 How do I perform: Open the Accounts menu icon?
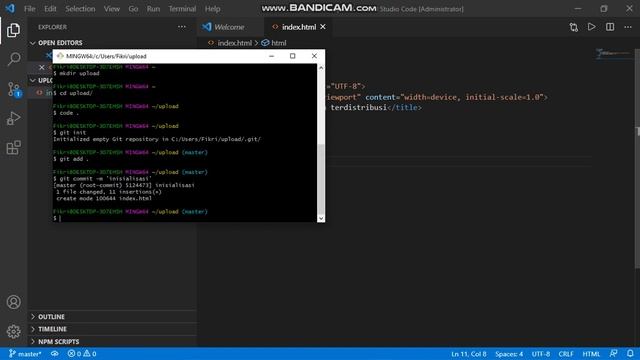point(13,302)
